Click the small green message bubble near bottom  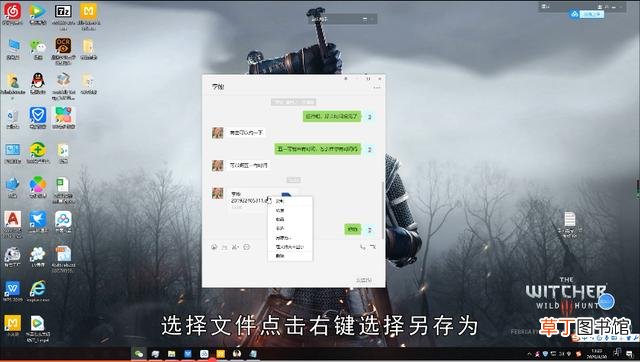point(353,229)
